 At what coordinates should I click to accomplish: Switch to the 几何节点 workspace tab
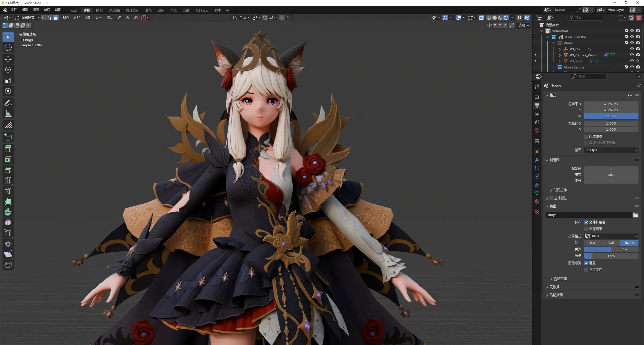click(x=202, y=10)
